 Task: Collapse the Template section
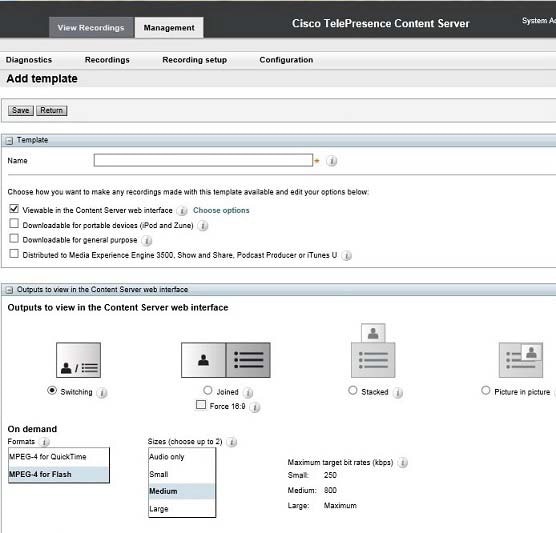point(9,141)
